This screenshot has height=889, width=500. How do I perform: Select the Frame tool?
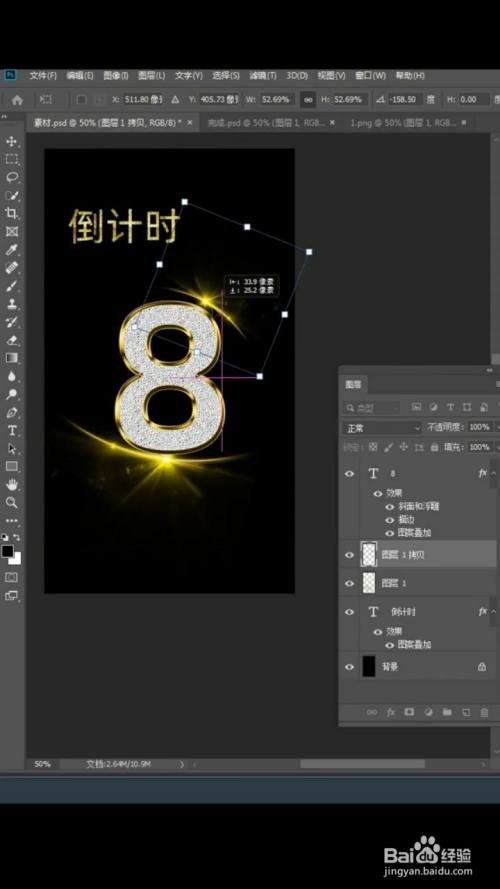click(x=11, y=231)
